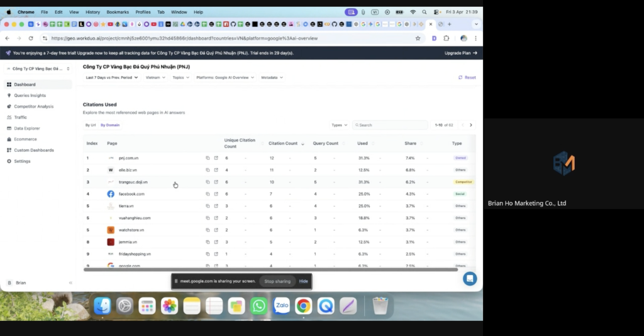Open the chat support bubble
This screenshot has width=644, height=336.
click(x=469, y=278)
